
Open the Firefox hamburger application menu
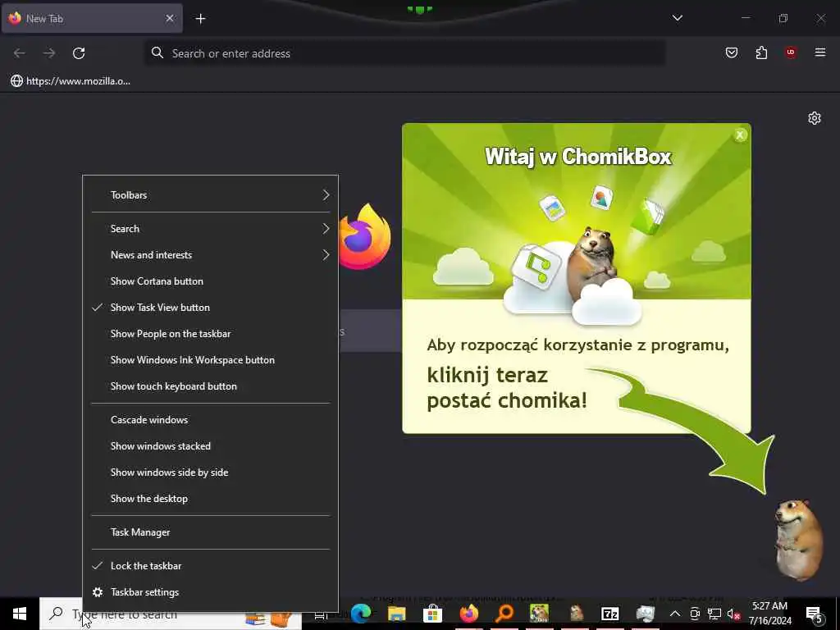coord(820,52)
